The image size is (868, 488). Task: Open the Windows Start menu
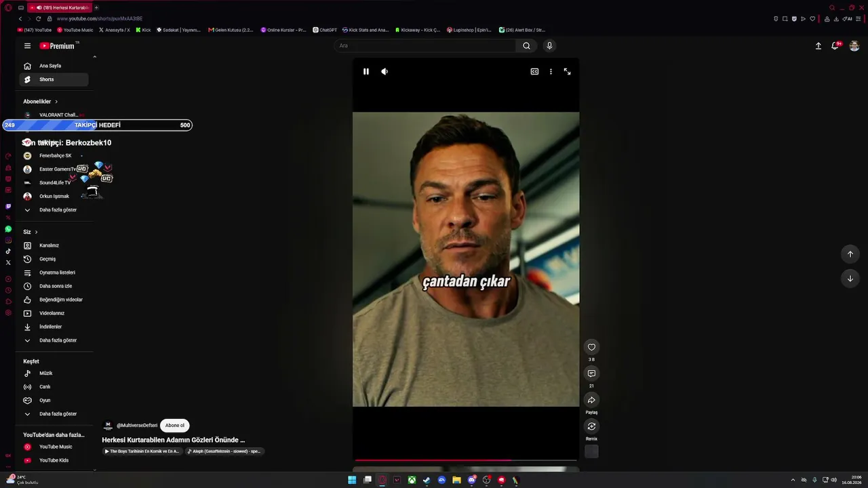[352, 480]
